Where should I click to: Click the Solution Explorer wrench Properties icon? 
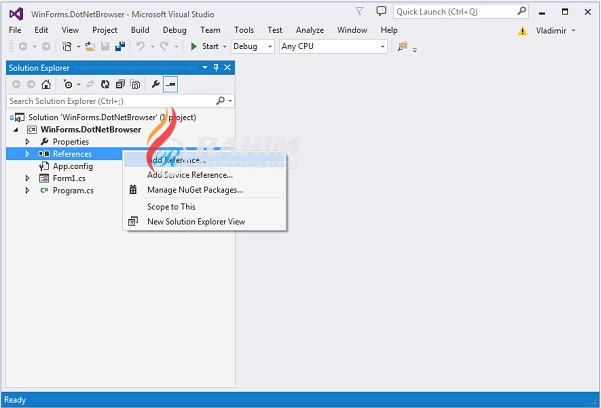tap(155, 84)
